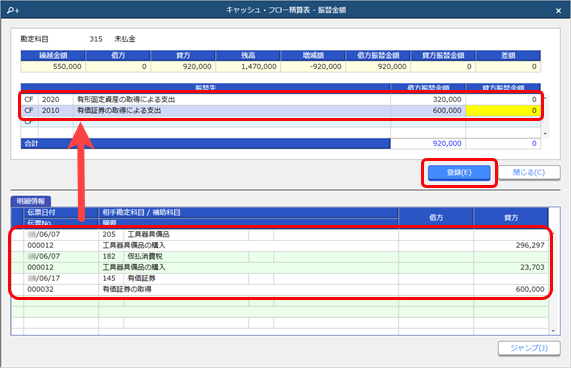Click slip number 000032
This screenshot has width=571, height=368.
[x=40, y=289]
